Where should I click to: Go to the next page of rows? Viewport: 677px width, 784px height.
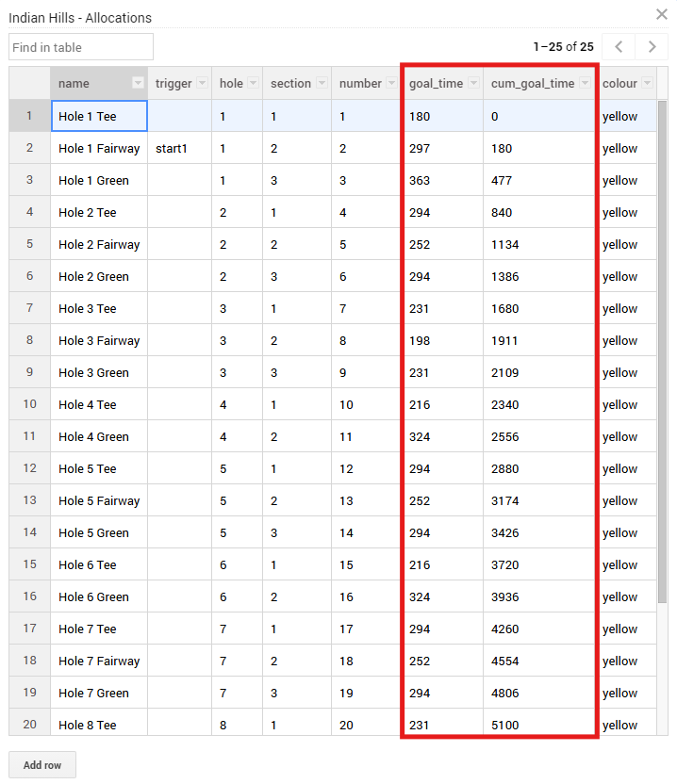[x=652, y=46]
